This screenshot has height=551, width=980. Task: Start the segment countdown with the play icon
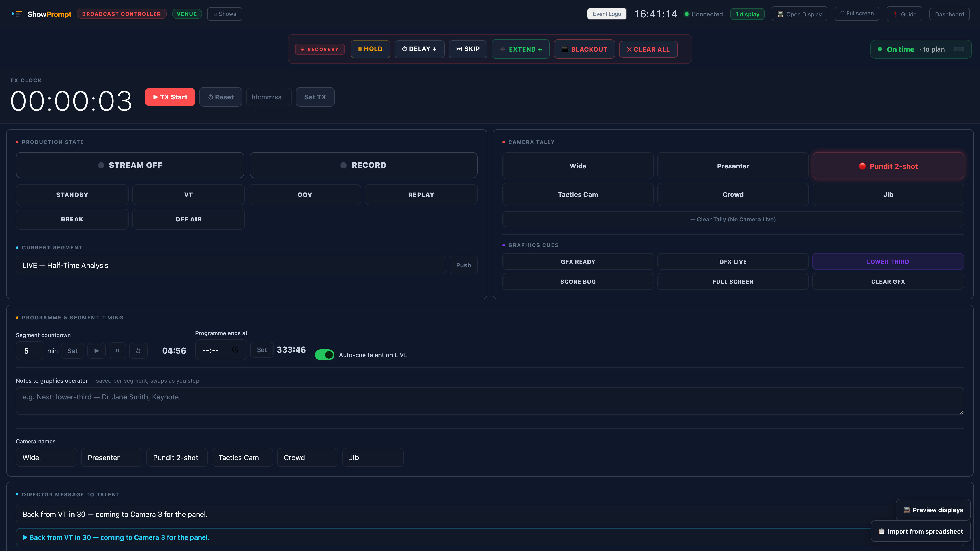(97, 350)
